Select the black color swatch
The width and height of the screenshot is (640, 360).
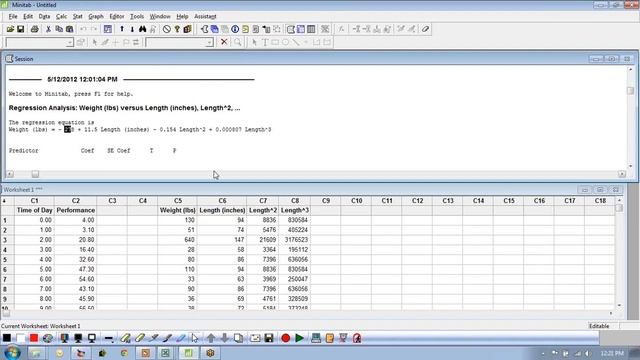click(7, 338)
